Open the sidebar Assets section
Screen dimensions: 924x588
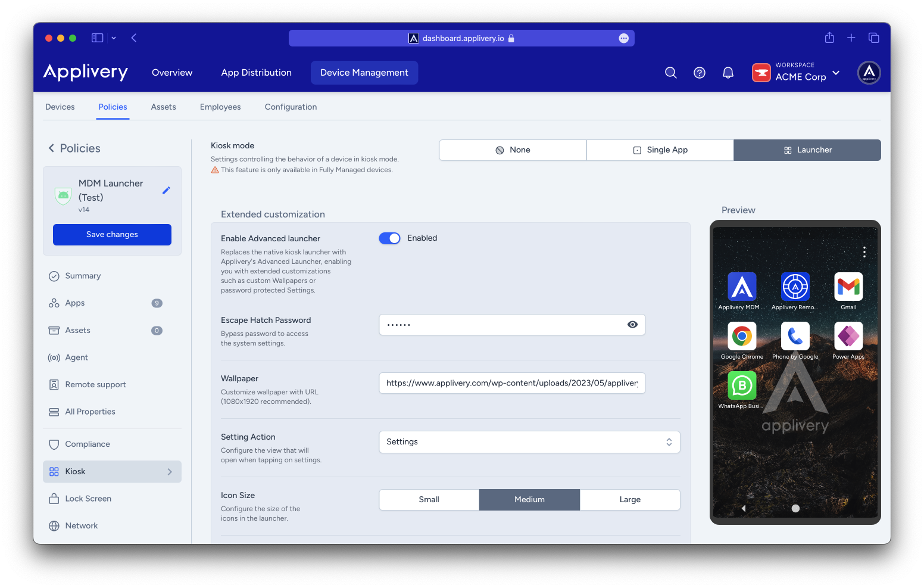(112, 331)
